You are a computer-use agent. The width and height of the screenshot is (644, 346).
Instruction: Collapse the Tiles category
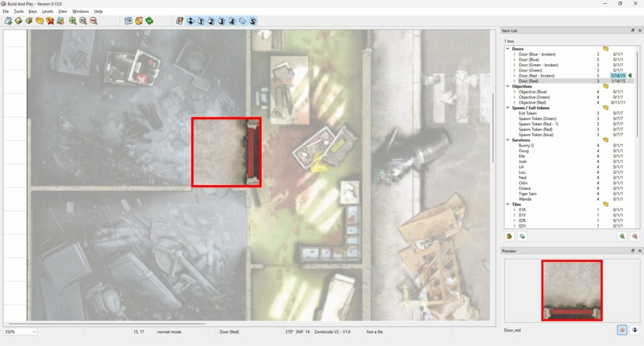pyautogui.click(x=508, y=204)
